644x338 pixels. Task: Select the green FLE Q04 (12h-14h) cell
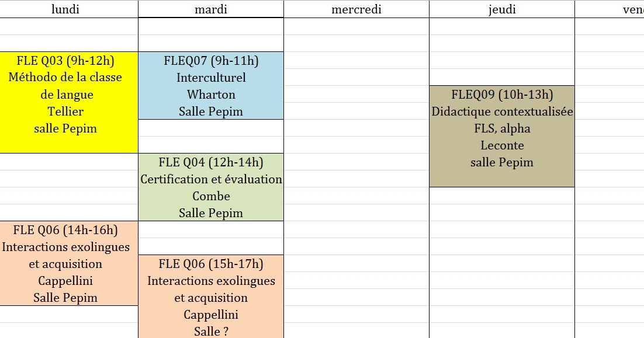click(x=211, y=162)
